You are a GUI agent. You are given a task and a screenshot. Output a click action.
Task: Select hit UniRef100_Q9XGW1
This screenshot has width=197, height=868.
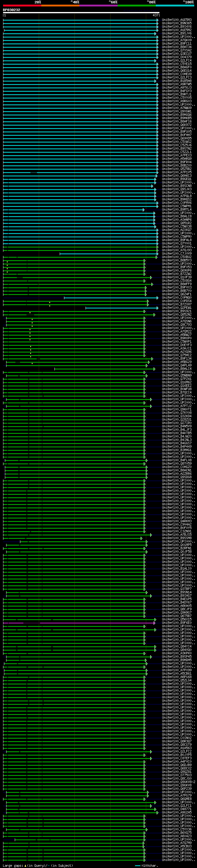click(x=177, y=111)
